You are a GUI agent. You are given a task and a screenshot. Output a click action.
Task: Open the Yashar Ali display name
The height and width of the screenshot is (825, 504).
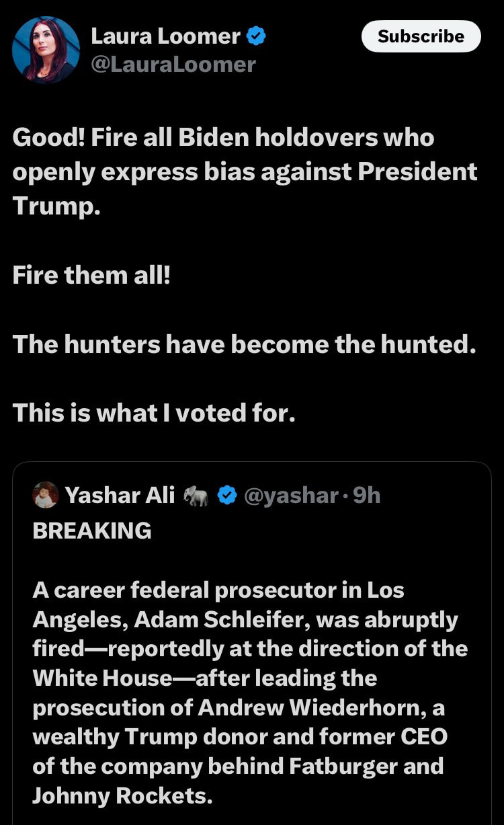(120, 496)
